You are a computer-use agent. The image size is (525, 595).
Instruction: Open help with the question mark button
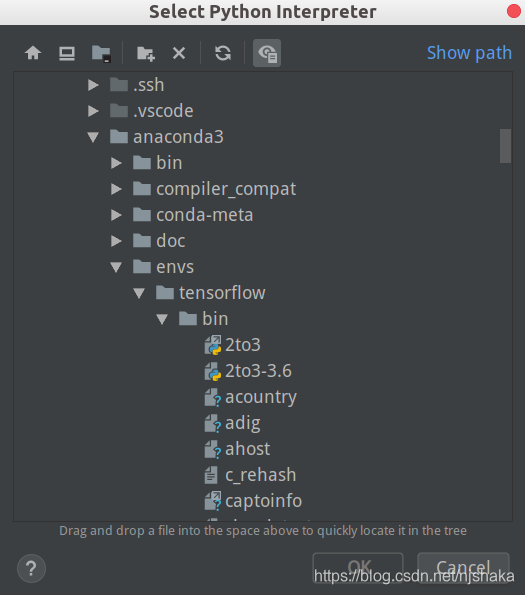(x=31, y=568)
